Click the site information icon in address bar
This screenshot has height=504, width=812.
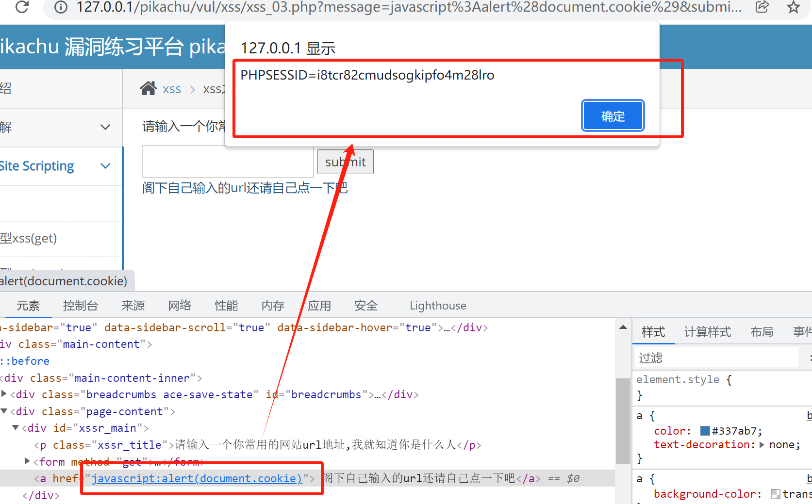coord(61,7)
